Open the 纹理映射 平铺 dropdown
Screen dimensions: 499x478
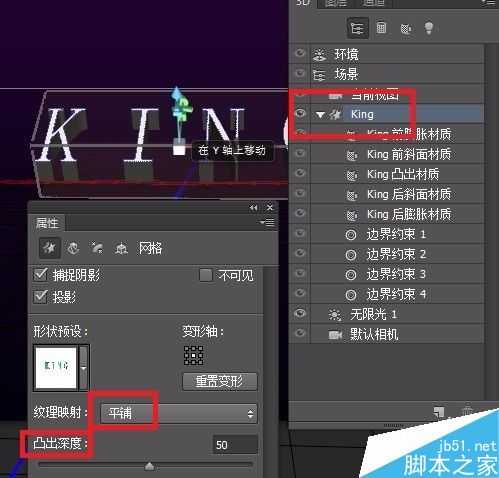click(179, 414)
